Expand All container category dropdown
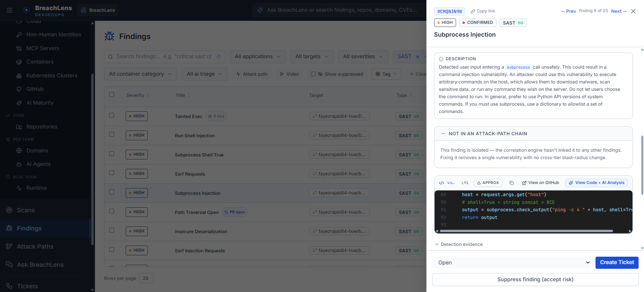Image resolution: width=644 pixels, height=292 pixels. (x=140, y=74)
